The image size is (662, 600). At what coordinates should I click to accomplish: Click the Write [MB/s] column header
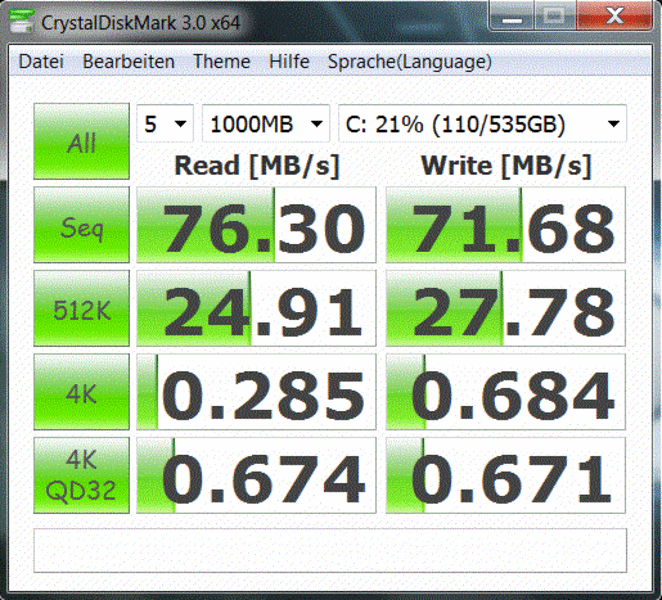pyautogui.click(x=506, y=166)
